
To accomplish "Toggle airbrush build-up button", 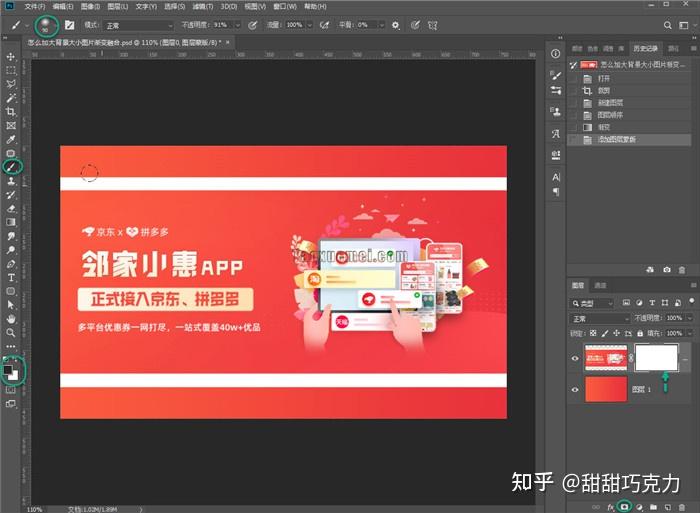I will coord(325,25).
